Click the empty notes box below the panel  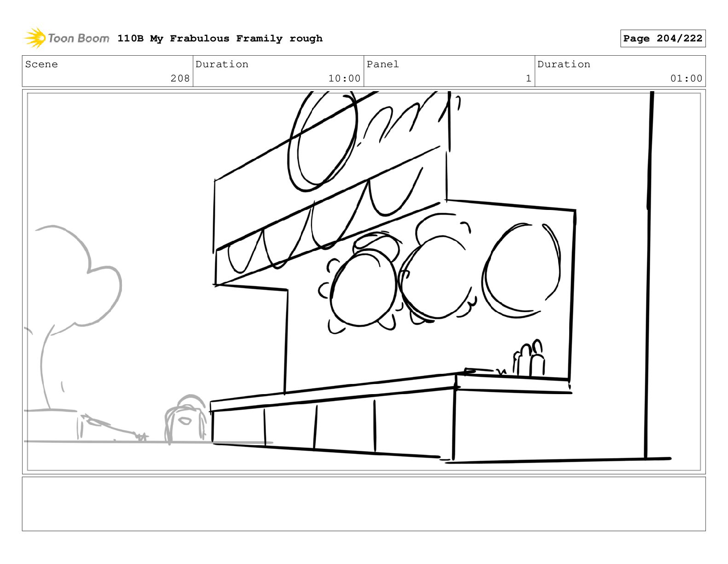click(x=364, y=504)
